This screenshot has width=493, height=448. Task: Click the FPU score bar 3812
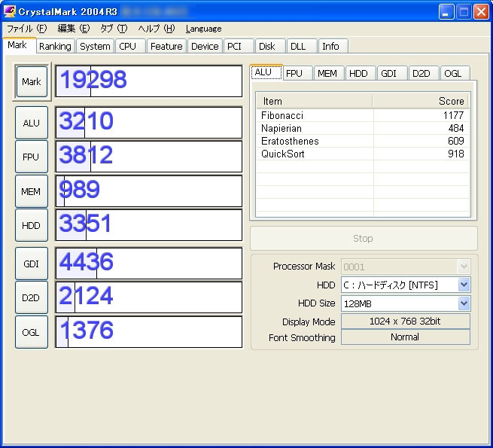tap(149, 157)
